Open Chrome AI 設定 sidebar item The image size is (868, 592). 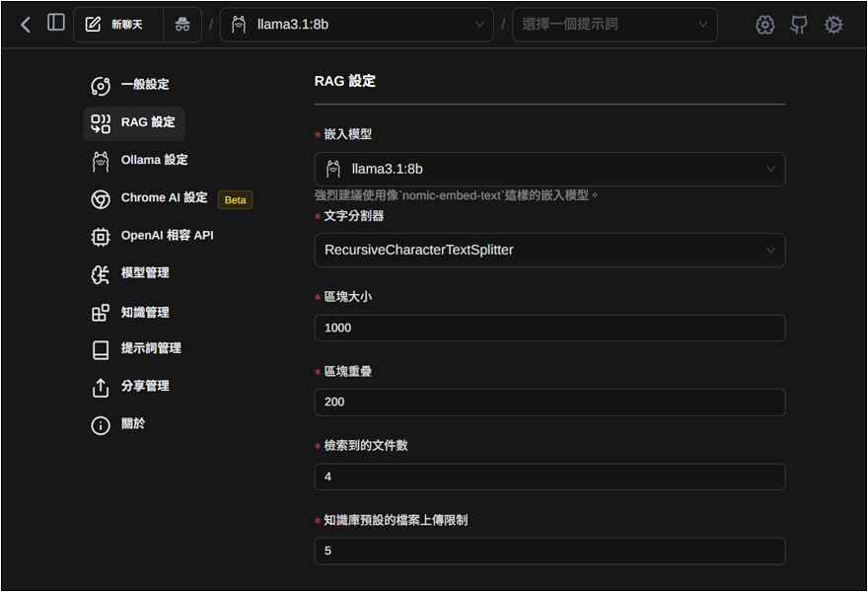coord(150,198)
